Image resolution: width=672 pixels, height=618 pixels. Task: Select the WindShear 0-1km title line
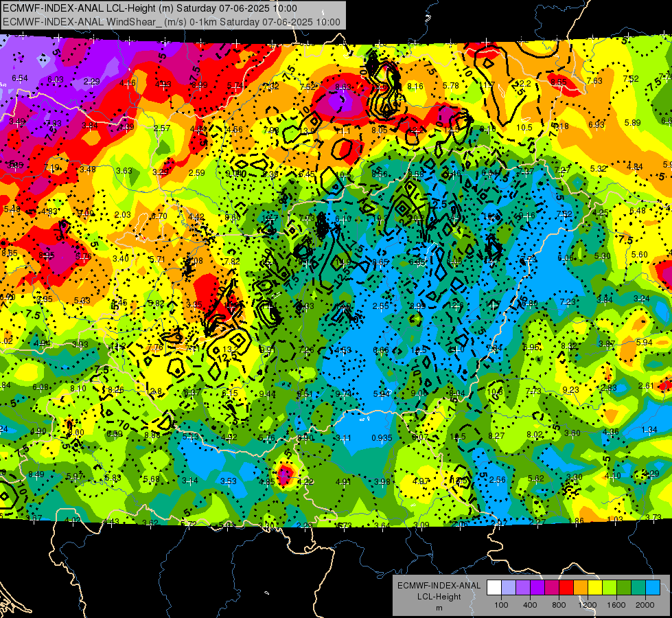[172, 22]
